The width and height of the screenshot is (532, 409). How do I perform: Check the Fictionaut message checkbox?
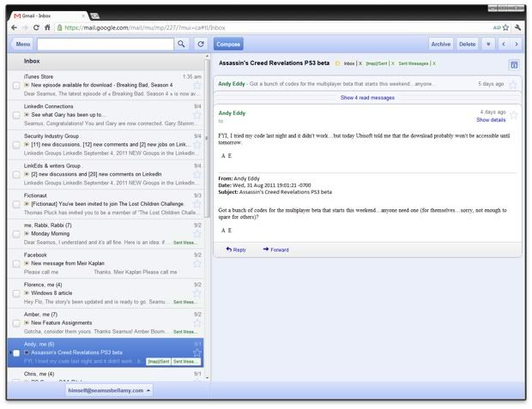pyautogui.click(x=16, y=204)
